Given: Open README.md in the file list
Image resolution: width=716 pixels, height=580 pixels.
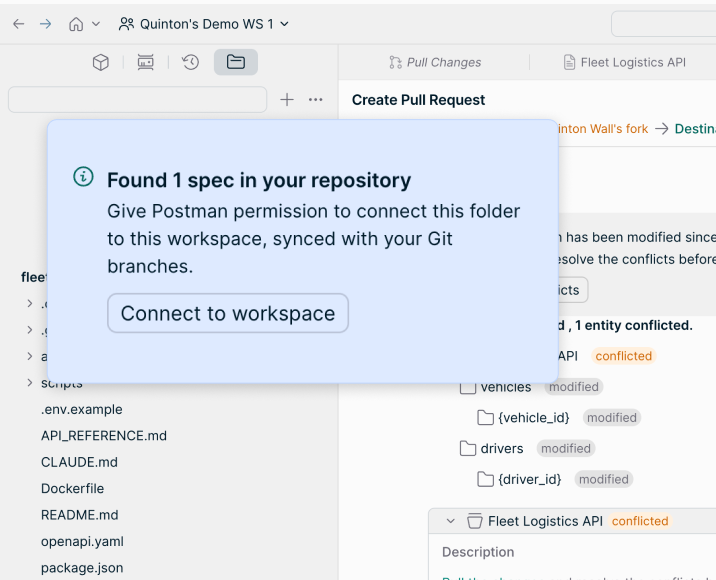Looking at the screenshot, I should pyautogui.click(x=79, y=515).
